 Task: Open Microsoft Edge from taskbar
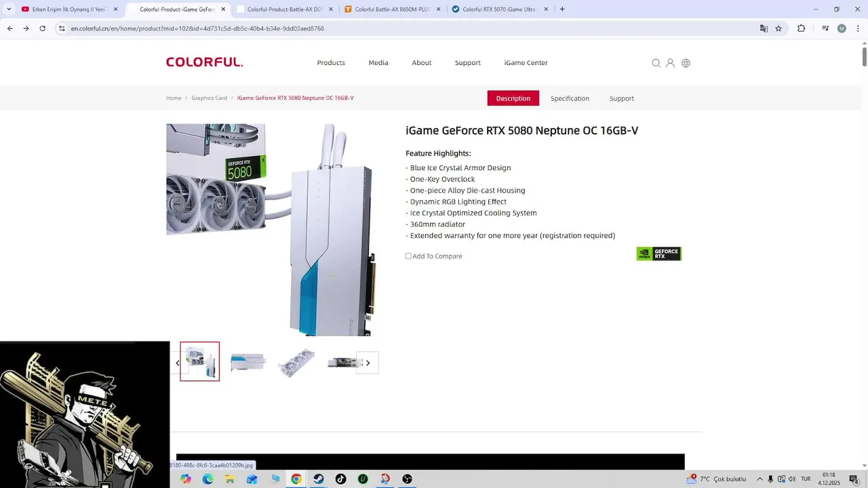(208, 479)
